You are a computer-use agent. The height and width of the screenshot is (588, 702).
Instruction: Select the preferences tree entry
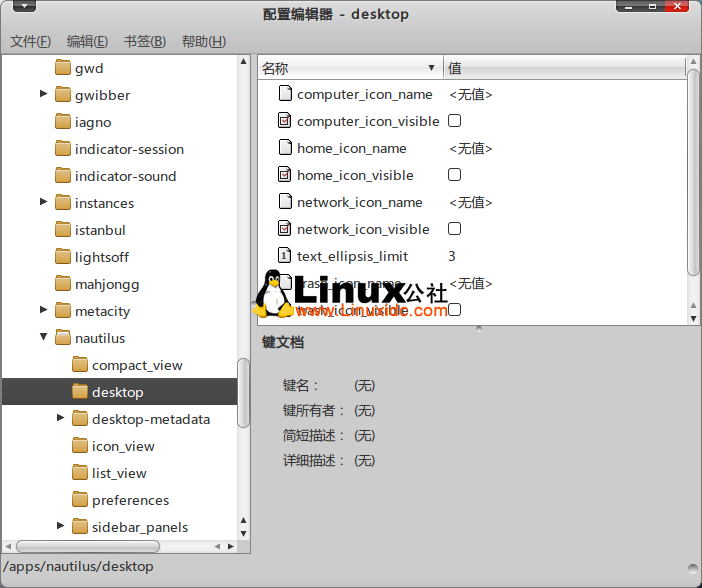[x=130, y=500]
